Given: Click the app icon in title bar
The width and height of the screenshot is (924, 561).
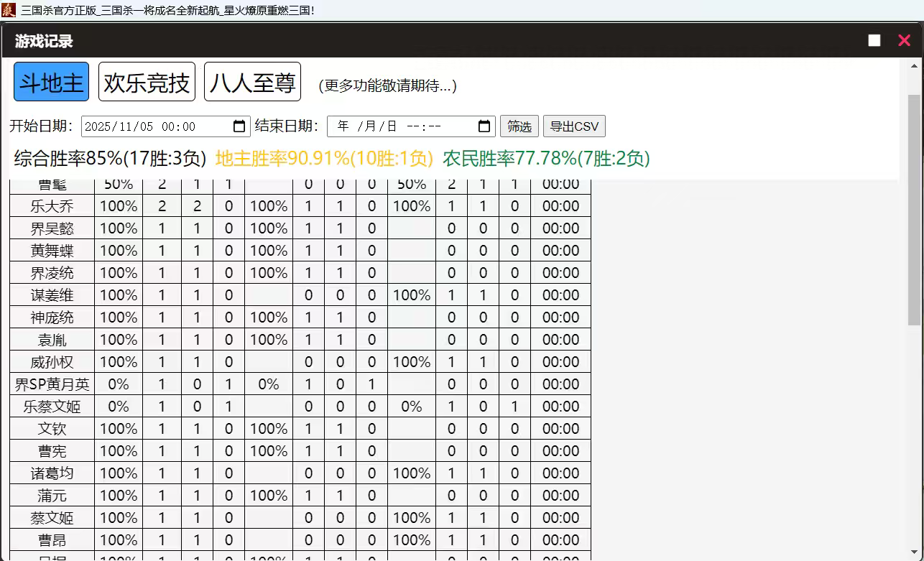Looking at the screenshot, I should (9, 10).
